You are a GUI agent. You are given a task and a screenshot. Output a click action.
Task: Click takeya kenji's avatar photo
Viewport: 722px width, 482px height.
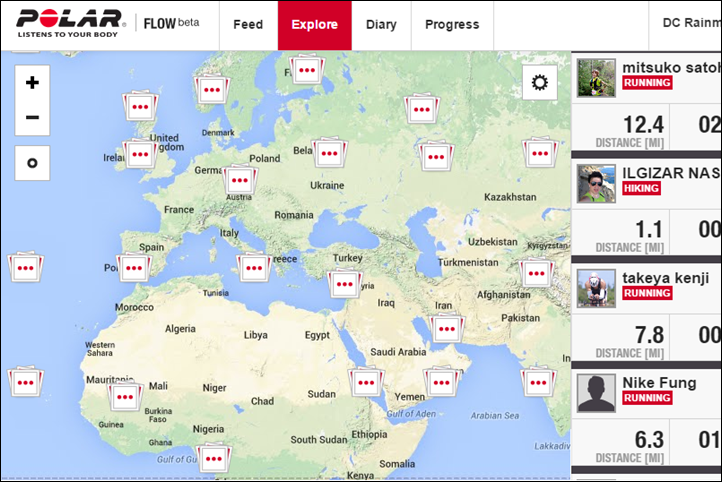(596, 288)
